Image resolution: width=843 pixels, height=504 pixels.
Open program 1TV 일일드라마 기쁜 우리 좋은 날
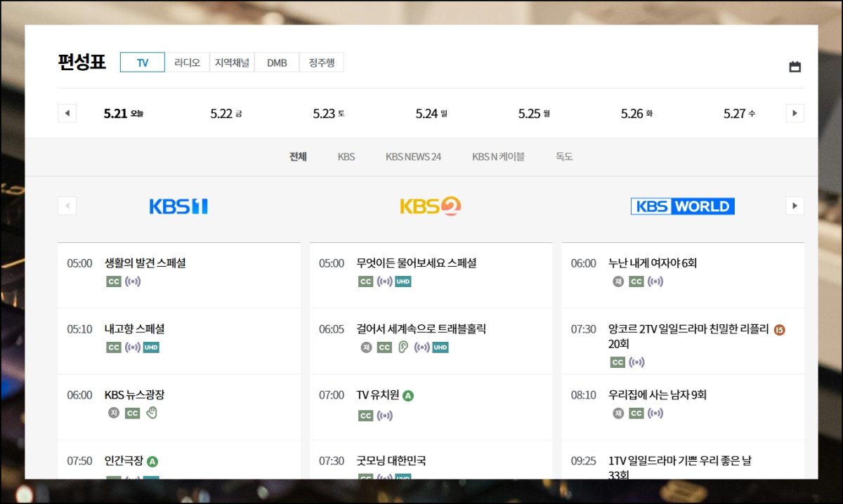679,467
